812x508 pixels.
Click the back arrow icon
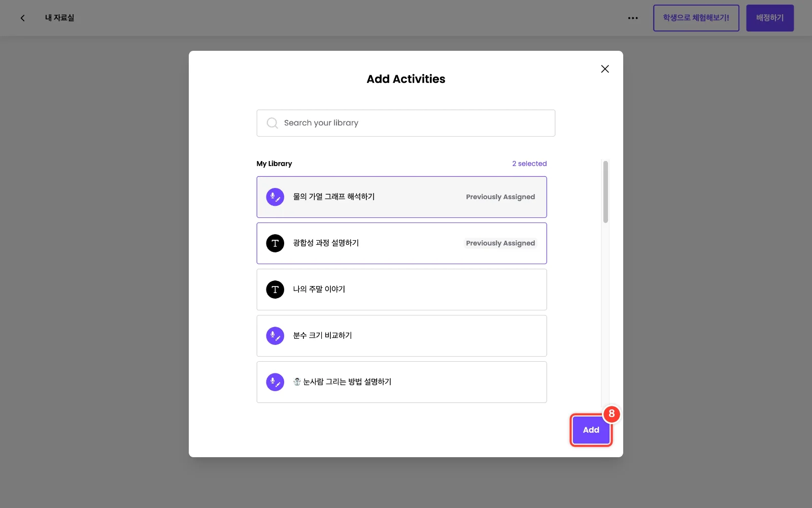22,18
